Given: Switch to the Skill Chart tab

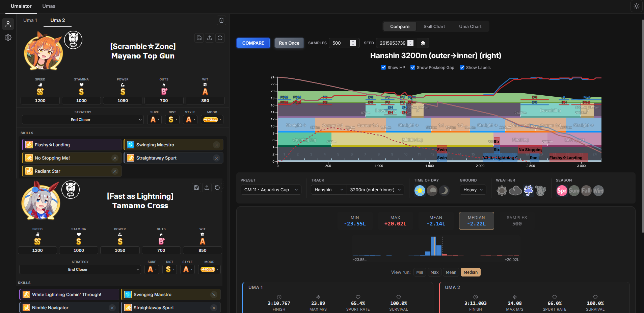Looking at the screenshot, I should pos(434,26).
